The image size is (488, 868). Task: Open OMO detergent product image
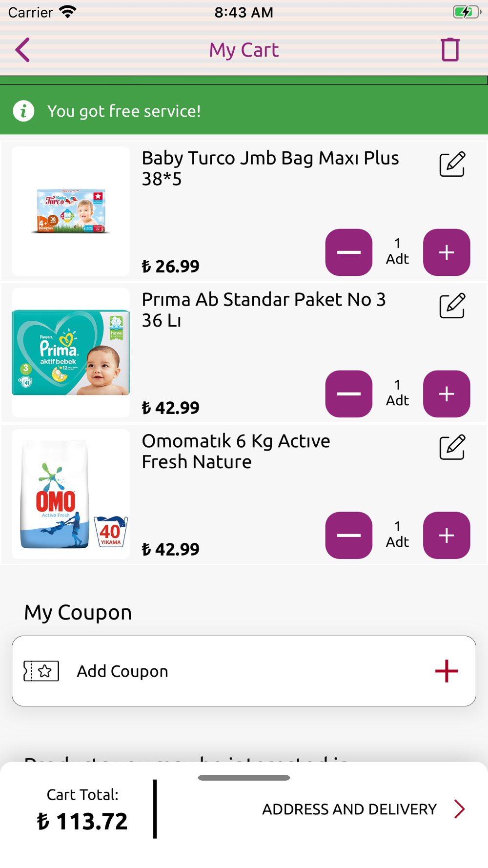click(x=71, y=494)
